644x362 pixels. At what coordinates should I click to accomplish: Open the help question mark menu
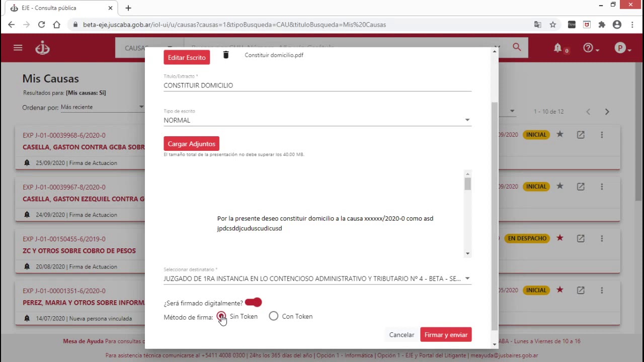tap(591, 48)
